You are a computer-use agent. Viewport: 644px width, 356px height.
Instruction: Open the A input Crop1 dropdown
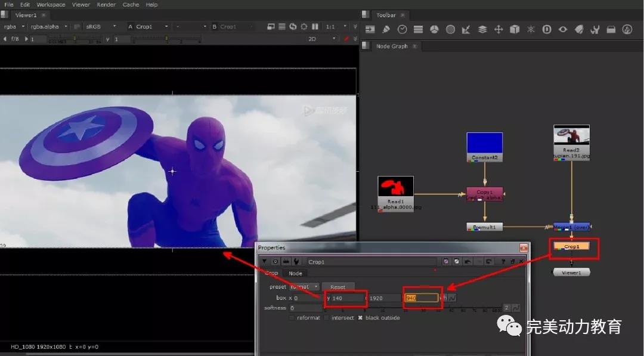coord(148,26)
